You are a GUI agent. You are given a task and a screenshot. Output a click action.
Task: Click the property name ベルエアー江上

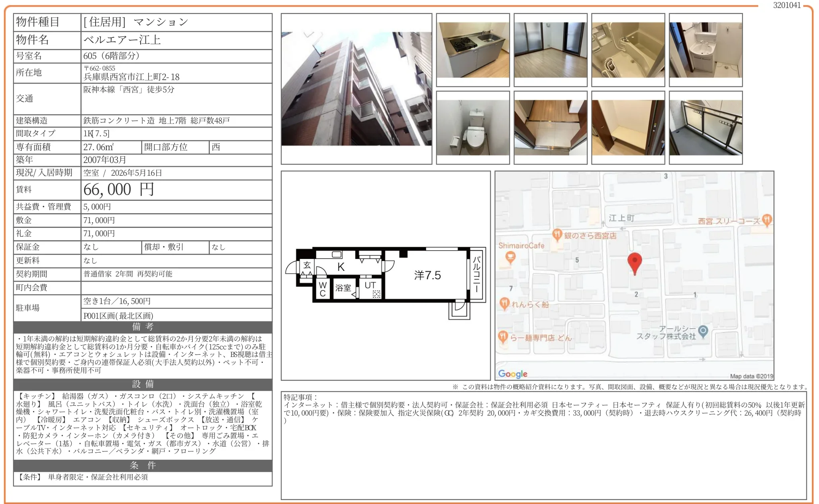point(122,40)
